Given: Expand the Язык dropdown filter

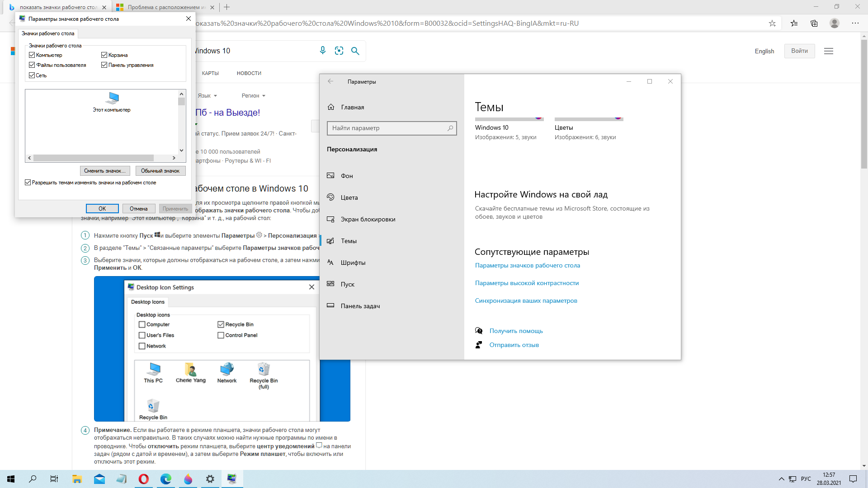Looking at the screenshot, I should coord(208,96).
